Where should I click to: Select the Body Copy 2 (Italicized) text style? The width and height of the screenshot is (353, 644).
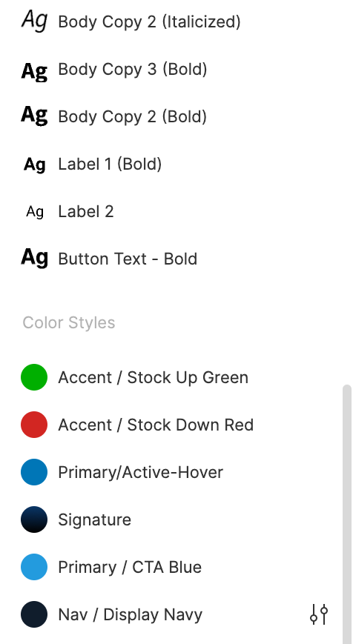149,21
